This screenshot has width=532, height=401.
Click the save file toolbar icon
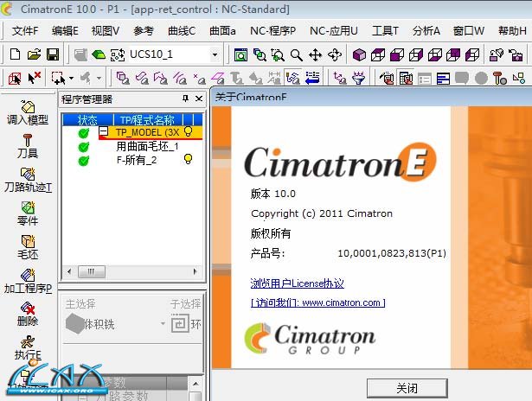tap(52, 54)
